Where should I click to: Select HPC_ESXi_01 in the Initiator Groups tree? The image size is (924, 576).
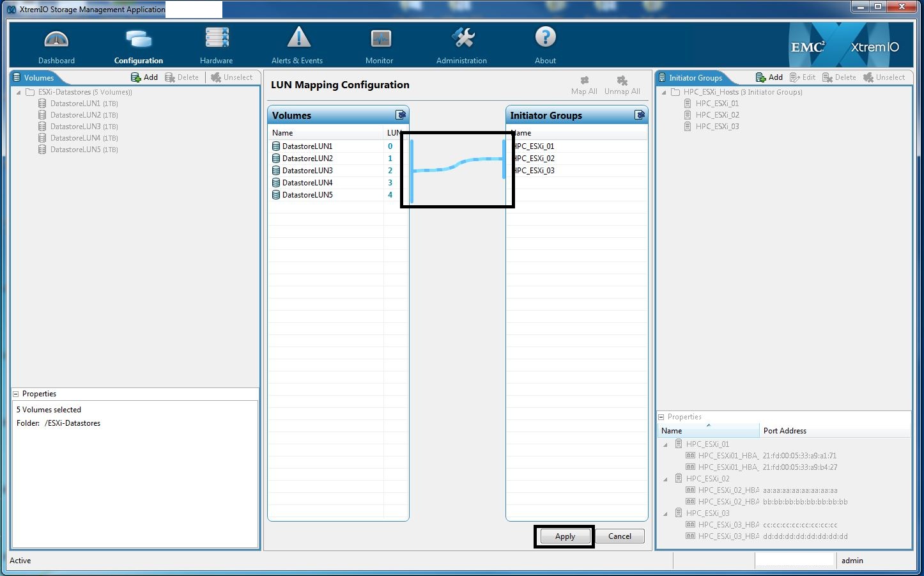(x=716, y=104)
